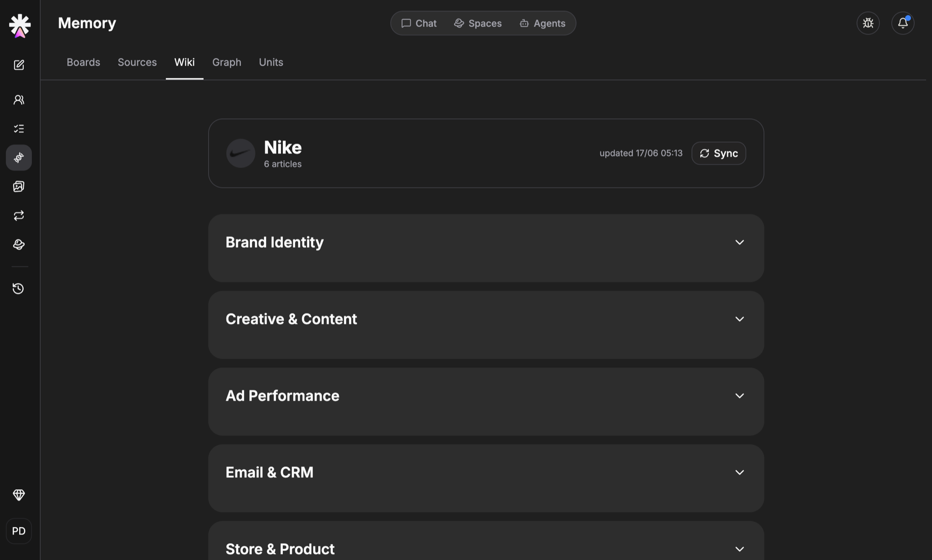Click the repeat loop icon in sidebar
The height and width of the screenshot is (560, 932).
coord(19,215)
